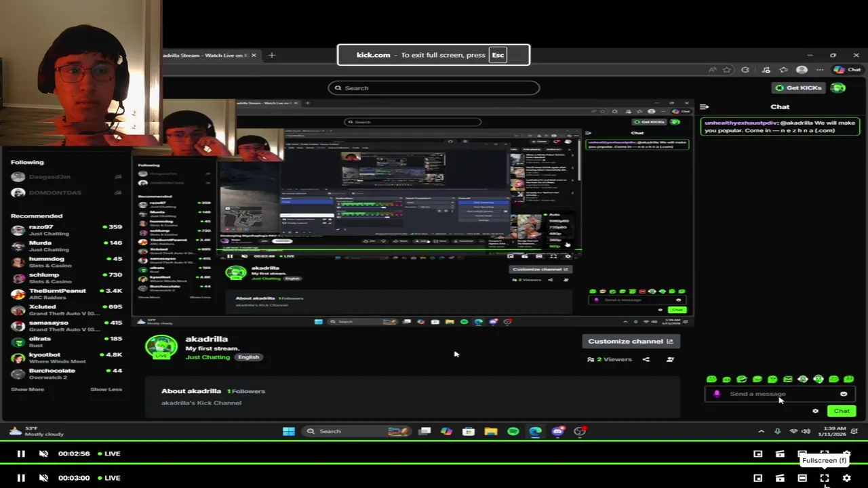Image resolution: width=868 pixels, height=488 pixels.
Task: Open Discord from the taskbar
Action: 557,431
